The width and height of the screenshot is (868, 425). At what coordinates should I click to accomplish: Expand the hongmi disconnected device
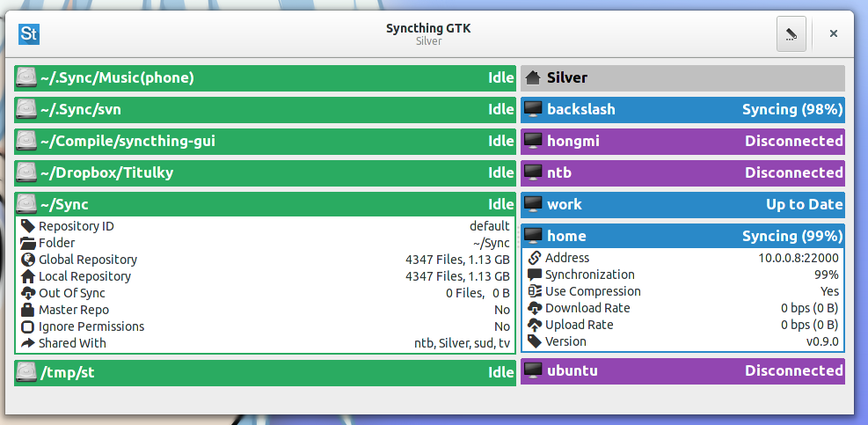tap(682, 142)
